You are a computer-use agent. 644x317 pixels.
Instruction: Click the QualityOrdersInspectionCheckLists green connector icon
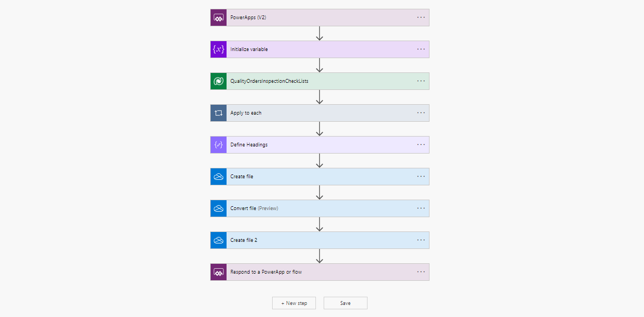[x=218, y=81]
